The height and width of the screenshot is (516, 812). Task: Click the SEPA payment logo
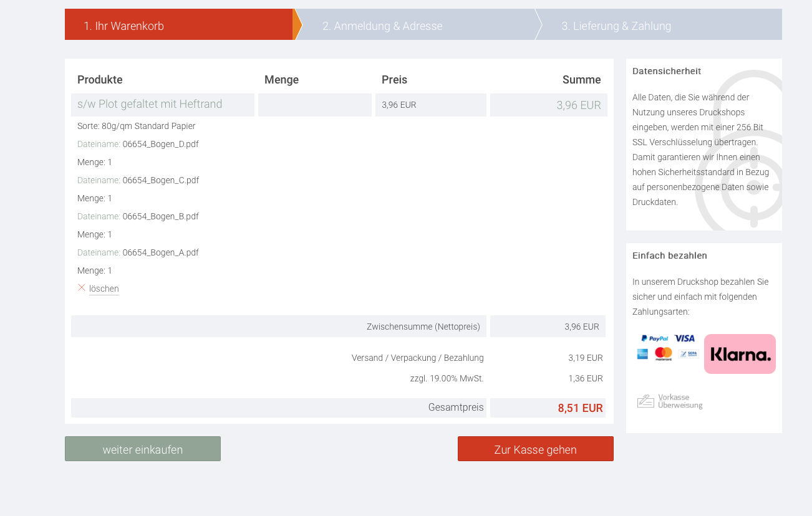point(689,354)
